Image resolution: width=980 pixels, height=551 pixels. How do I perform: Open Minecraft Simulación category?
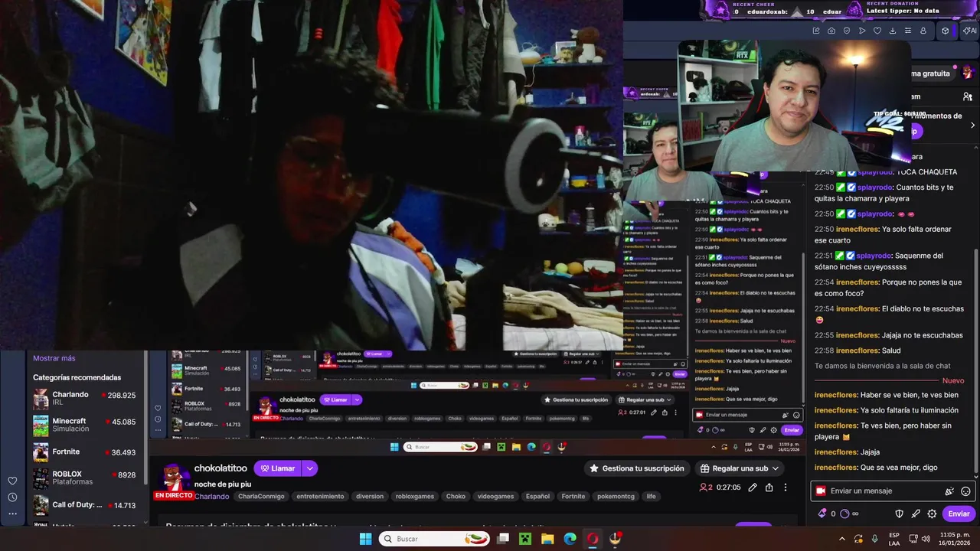pos(84,425)
